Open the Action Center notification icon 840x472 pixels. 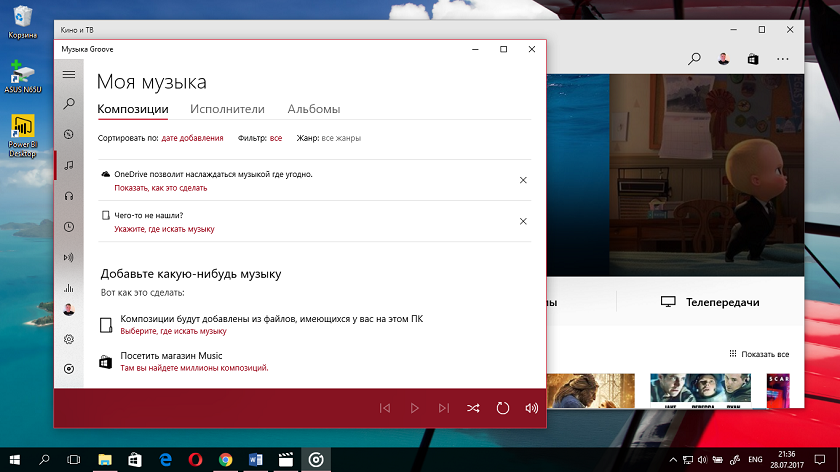820,460
